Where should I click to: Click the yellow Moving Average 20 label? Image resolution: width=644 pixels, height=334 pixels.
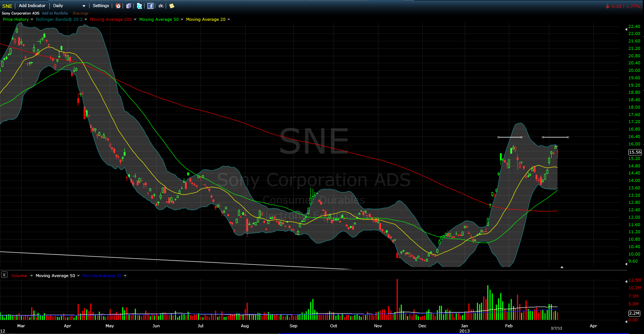tap(206, 19)
